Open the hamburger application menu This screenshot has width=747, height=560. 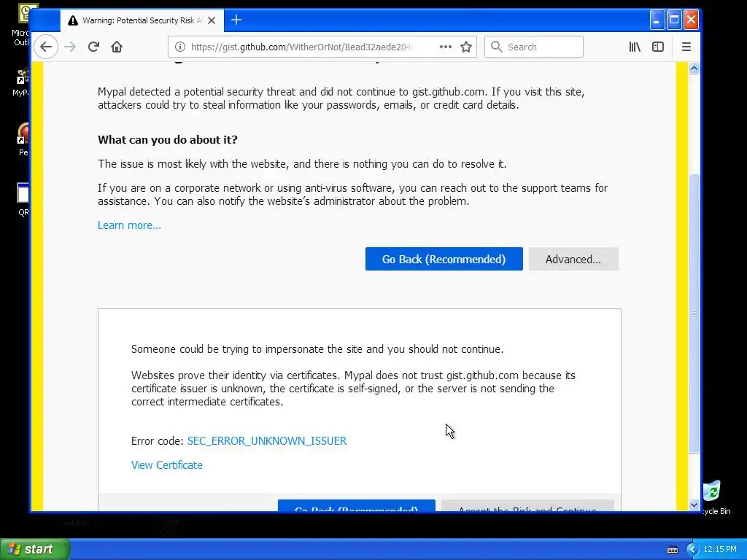click(686, 47)
